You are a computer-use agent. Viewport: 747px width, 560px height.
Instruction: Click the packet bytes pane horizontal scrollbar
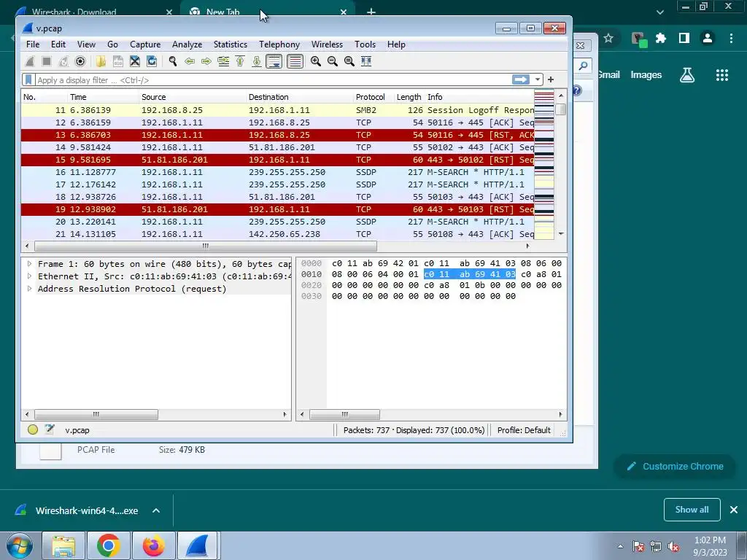pos(344,414)
